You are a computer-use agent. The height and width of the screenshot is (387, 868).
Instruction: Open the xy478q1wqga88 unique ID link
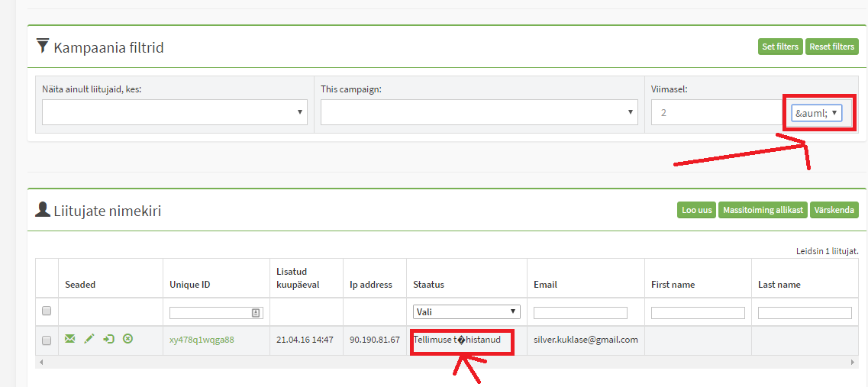click(202, 340)
